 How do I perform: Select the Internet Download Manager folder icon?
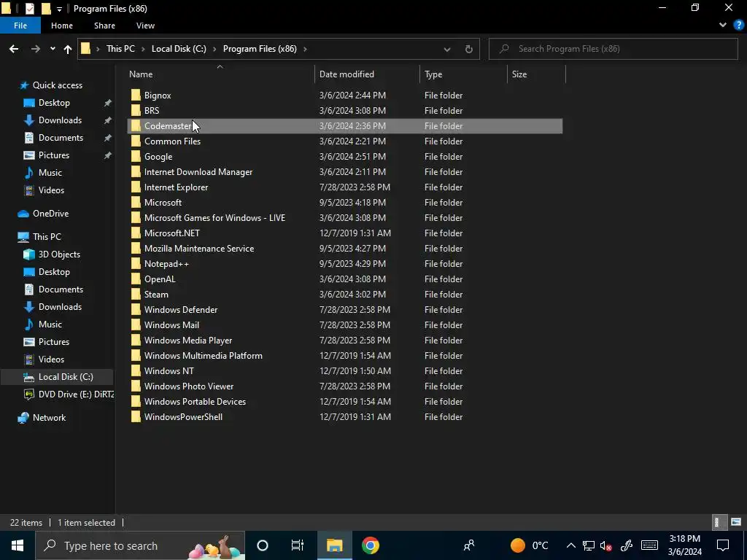(x=136, y=172)
